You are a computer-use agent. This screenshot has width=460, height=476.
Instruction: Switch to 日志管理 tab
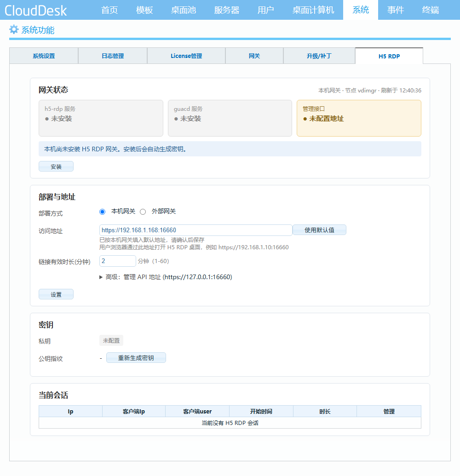[x=113, y=56]
